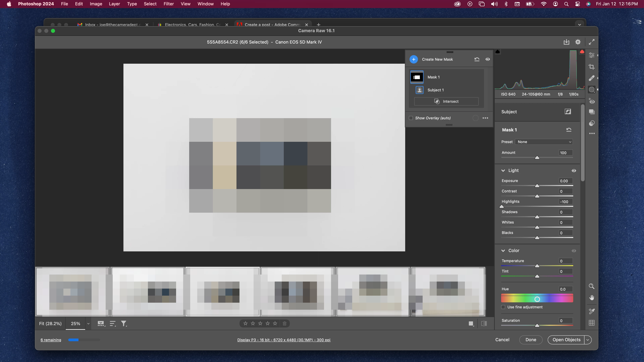Viewport: 644px width, 362px height.
Task: Open the Layer menu
Action: coord(114,4)
